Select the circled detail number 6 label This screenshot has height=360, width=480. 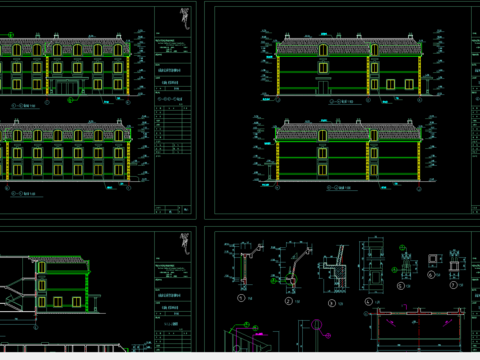[x=431, y=275]
